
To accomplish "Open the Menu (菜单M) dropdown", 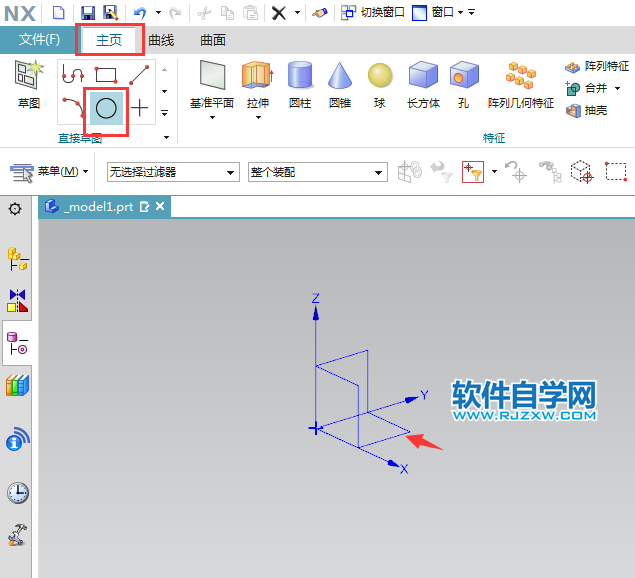I will 49,172.
